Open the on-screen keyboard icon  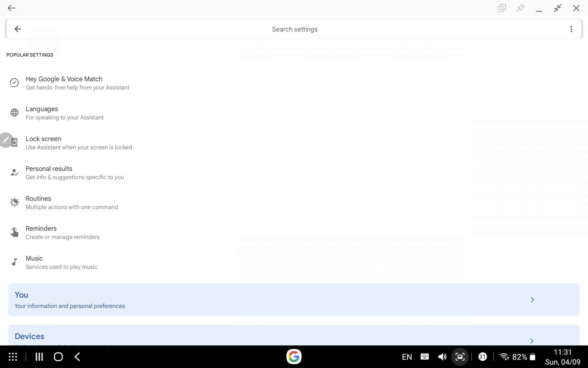tap(424, 356)
